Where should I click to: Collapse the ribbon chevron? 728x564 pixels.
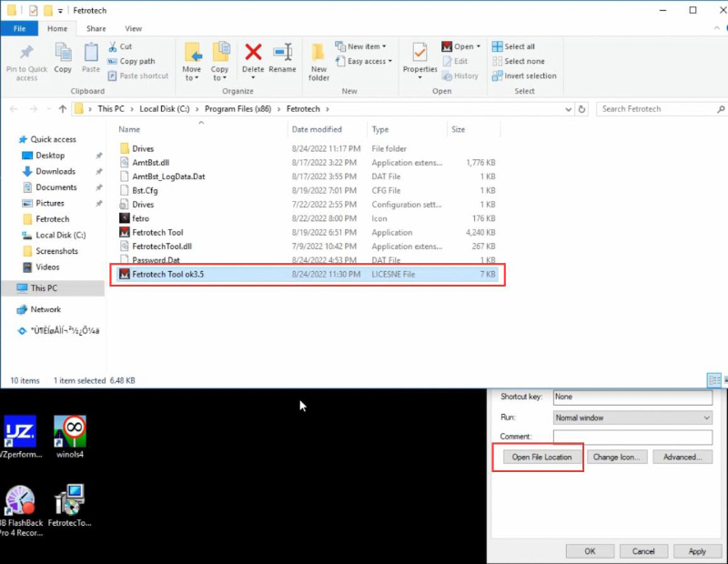(x=716, y=28)
